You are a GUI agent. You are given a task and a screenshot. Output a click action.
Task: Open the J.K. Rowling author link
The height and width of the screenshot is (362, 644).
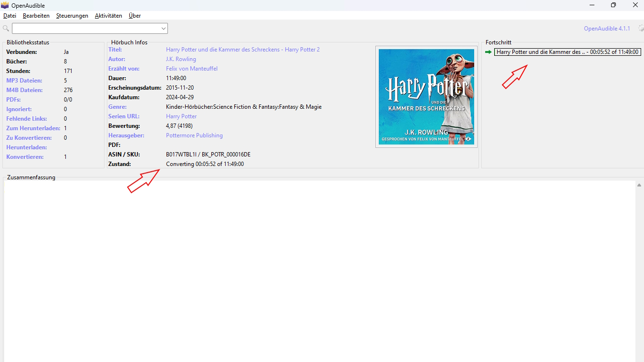(x=181, y=59)
